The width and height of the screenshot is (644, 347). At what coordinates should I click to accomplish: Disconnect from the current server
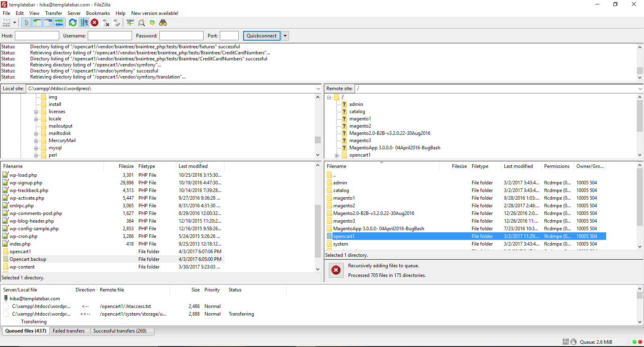106,23
